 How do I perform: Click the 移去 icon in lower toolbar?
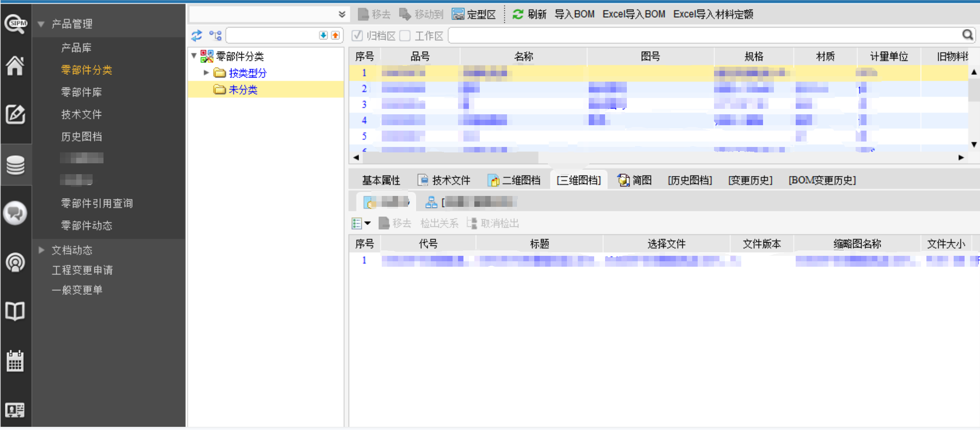384,223
